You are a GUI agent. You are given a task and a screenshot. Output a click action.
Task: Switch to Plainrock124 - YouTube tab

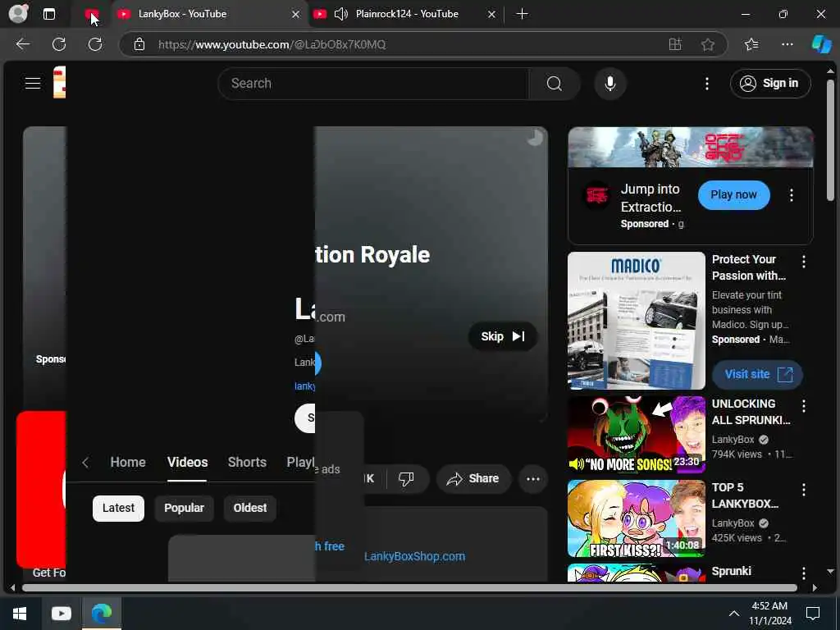[407, 14]
